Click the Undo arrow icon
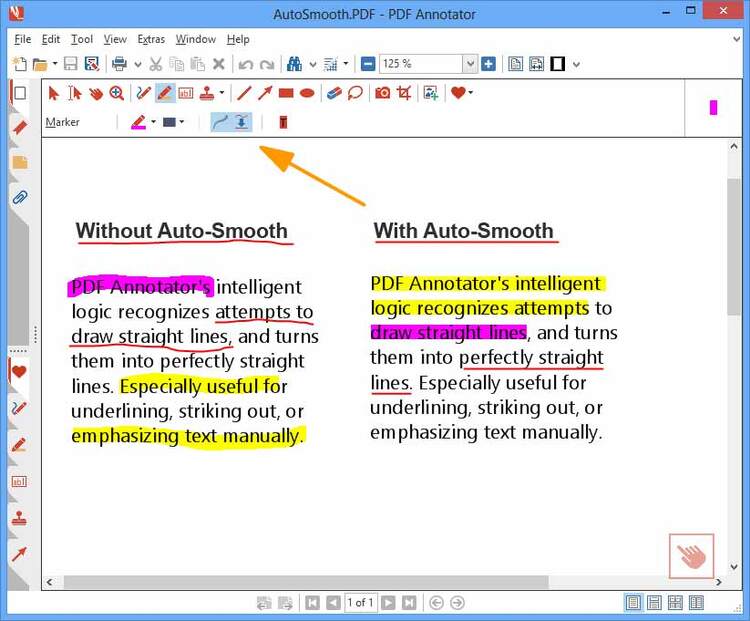Screen dimensions: 750x621 tap(245, 64)
